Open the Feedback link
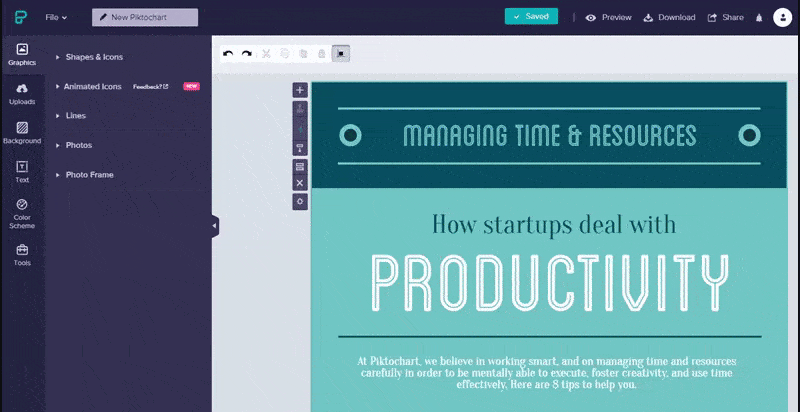Screen dimensions: 800x412 coord(151,87)
